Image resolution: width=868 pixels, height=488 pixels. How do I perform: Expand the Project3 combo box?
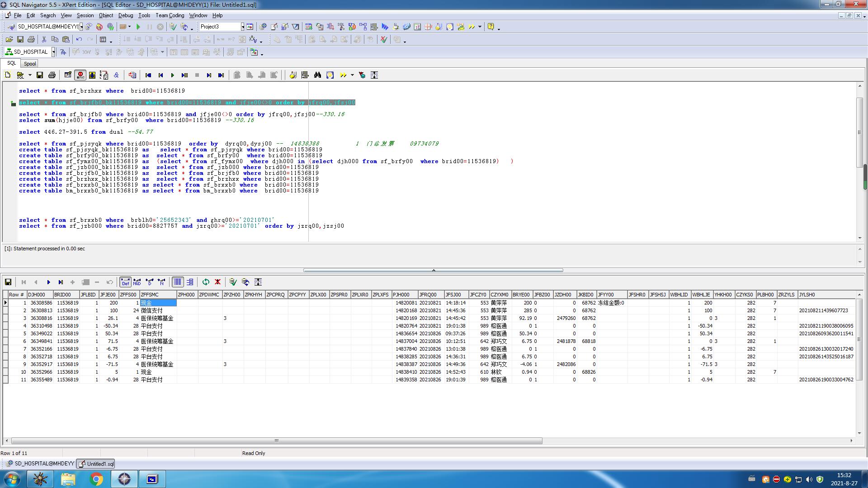242,27
